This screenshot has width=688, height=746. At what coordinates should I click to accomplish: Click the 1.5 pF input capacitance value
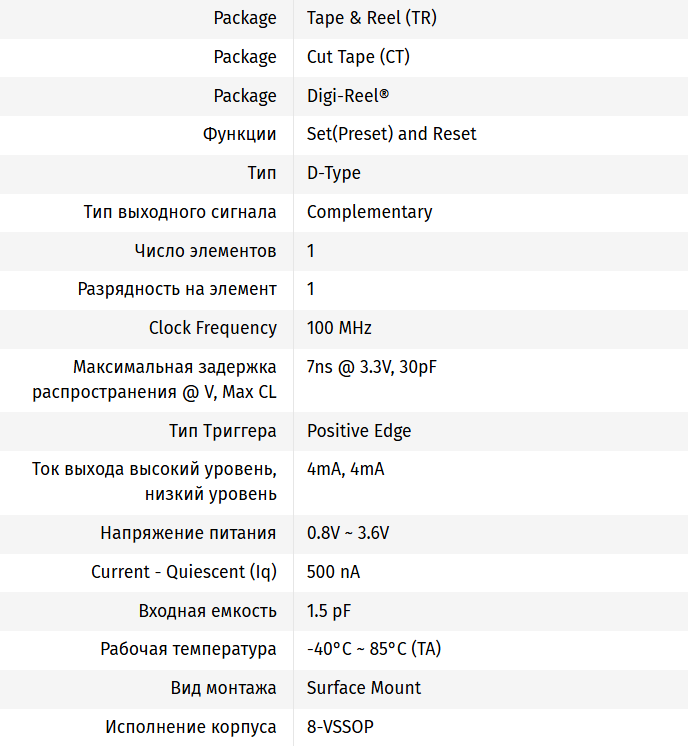point(328,611)
